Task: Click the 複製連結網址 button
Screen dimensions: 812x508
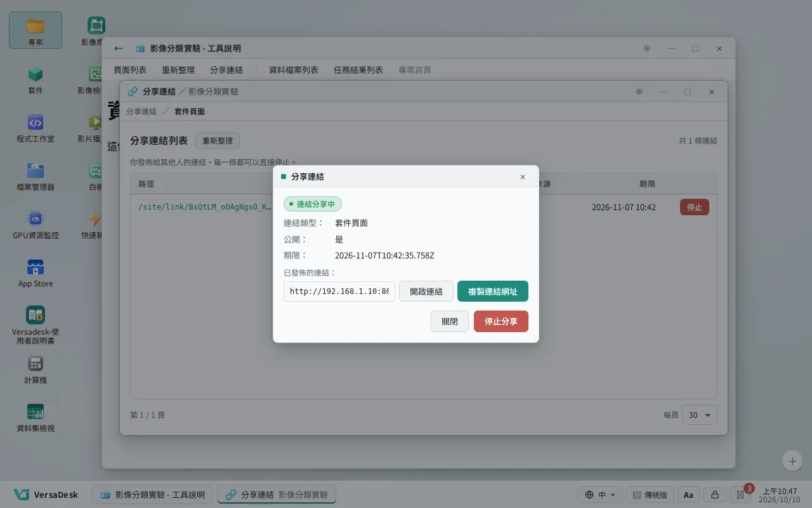Action: [x=493, y=291]
